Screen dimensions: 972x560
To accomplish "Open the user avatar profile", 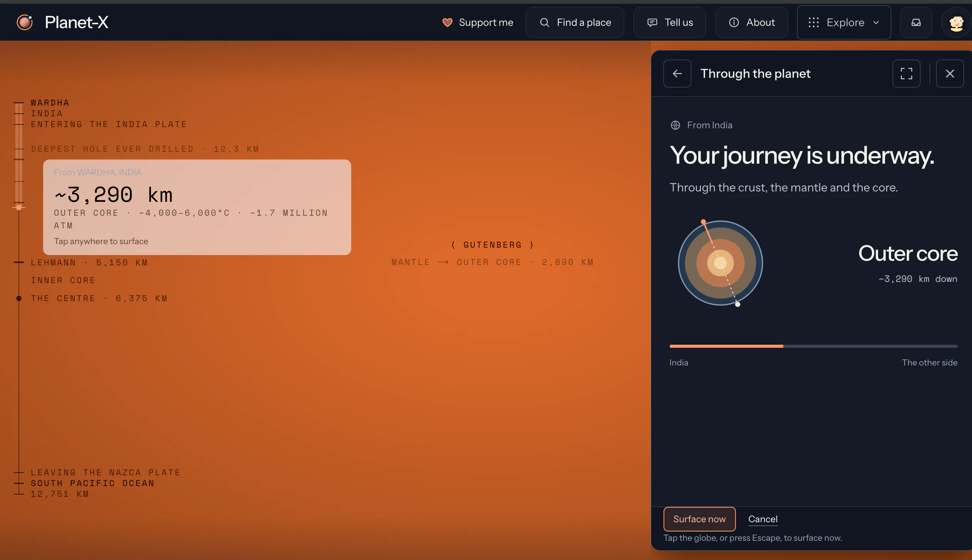I will [x=956, y=22].
